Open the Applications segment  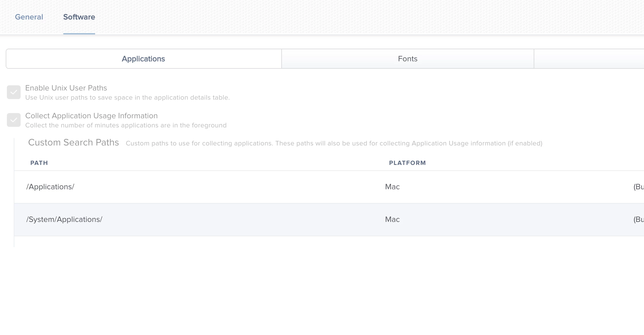pyautogui.click(x=144, y=59)
